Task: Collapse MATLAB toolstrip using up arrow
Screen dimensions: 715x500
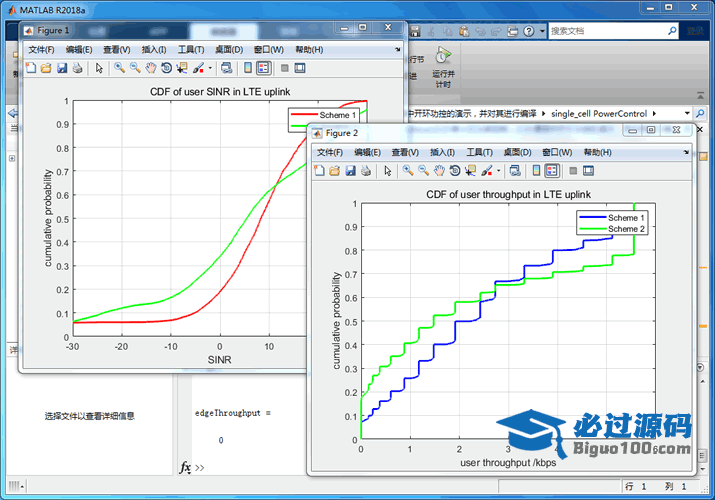Action: [700, 95]
